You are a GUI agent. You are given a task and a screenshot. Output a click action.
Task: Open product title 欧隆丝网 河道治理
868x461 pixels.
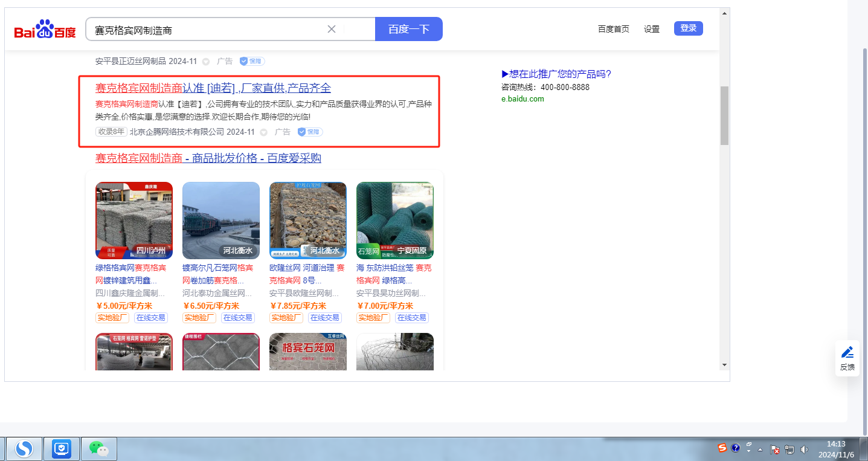pyautogui.click(x=308, y=274)
